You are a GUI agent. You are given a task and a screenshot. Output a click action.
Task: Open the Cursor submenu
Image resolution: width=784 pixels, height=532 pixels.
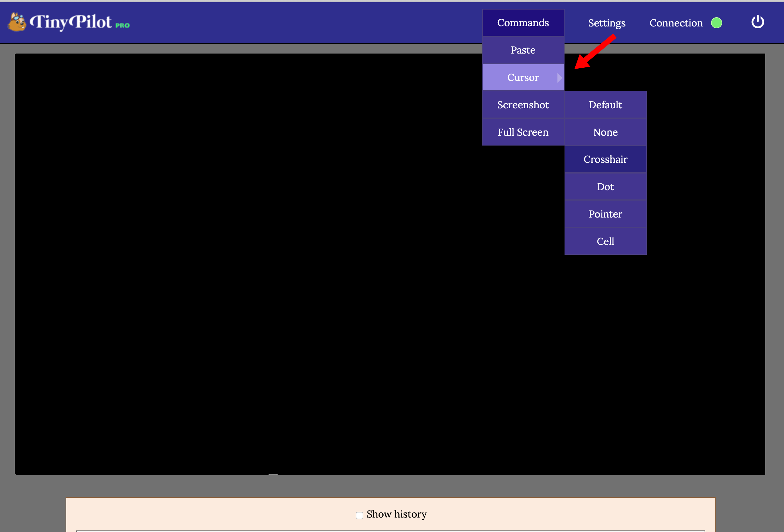(x=523, y=77)
